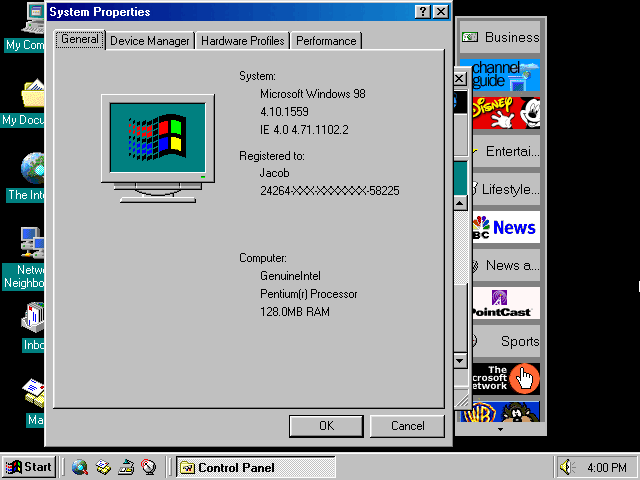Open the Hardware Profiles tab
640x480 pixels.
point(242,41)
